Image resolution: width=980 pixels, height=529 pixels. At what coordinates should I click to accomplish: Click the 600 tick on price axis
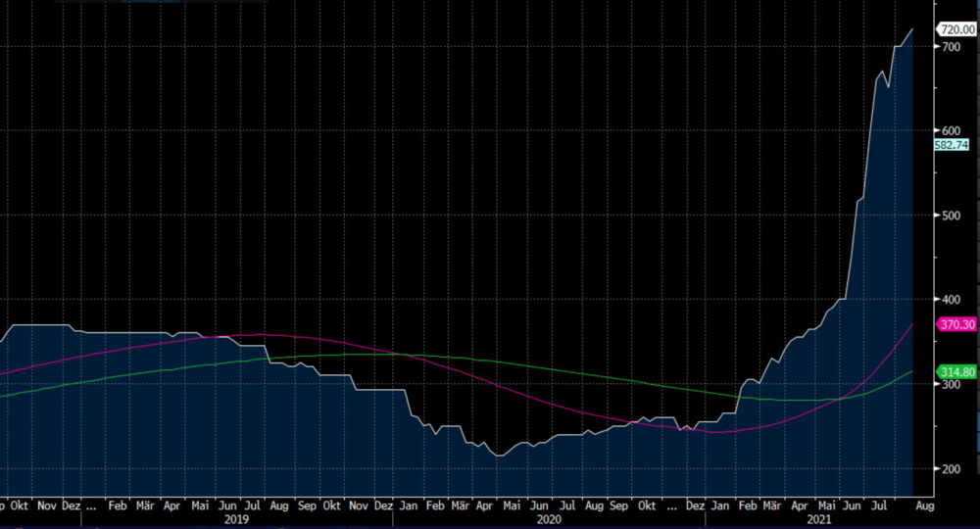click(x=951, y=130)
